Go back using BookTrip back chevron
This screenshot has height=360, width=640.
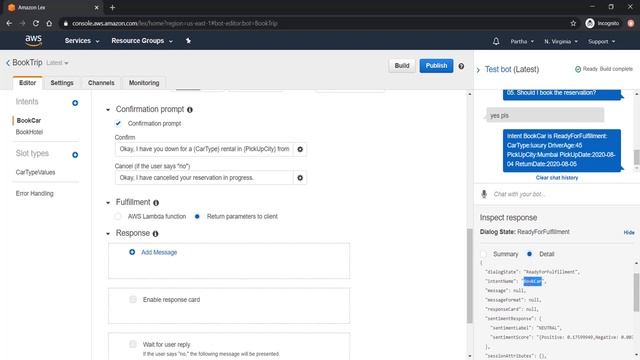tap(8, 63)
